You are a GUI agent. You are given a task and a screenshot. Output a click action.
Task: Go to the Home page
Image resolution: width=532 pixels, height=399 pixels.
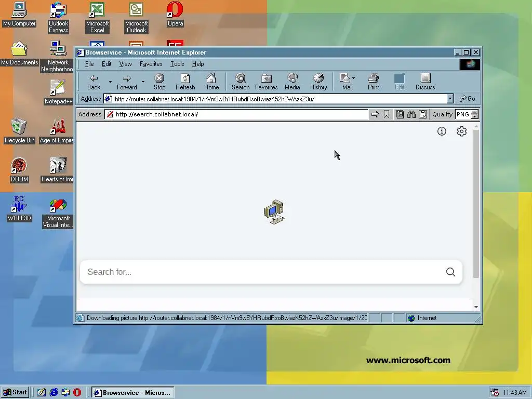click(211, 82)
